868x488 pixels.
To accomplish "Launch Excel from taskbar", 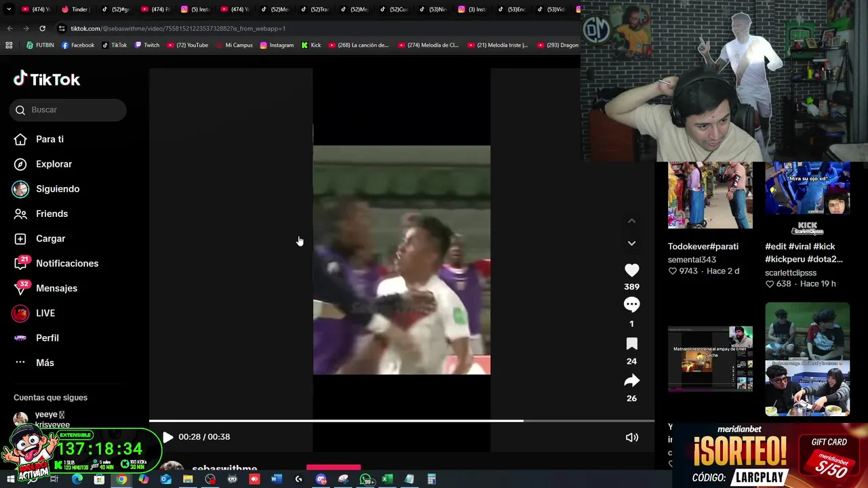I will (x=387, y=479).
